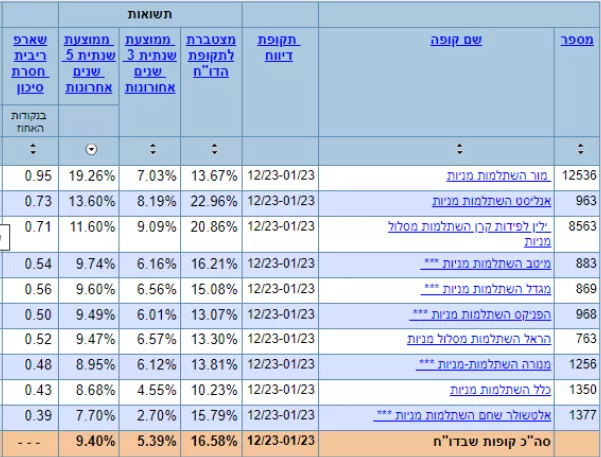Sort using the מספר column arrows

click(x=578, y=149)
